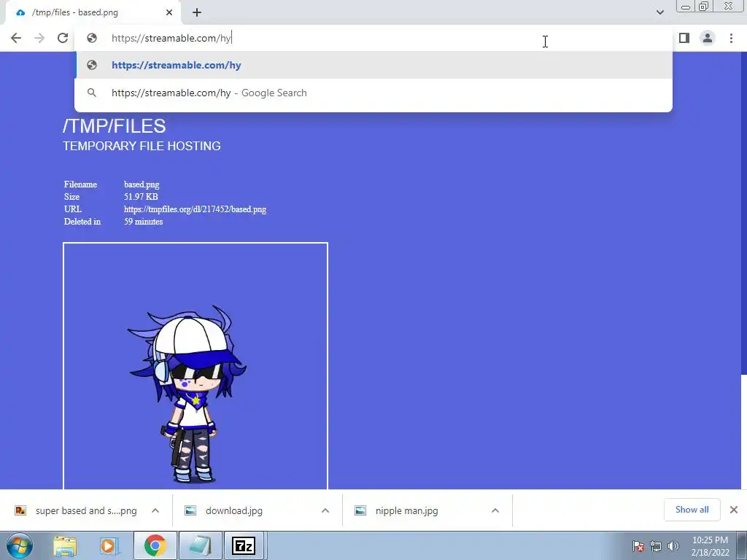
Task: Choose the streamable.com/hy URL suggestion
Action: pyautogui.click(x=373, y=65)
